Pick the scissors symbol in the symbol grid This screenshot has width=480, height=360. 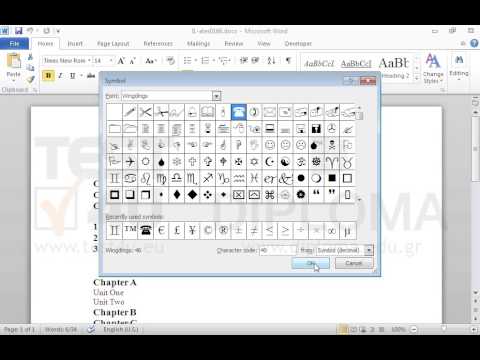click(x=145, y=112)
